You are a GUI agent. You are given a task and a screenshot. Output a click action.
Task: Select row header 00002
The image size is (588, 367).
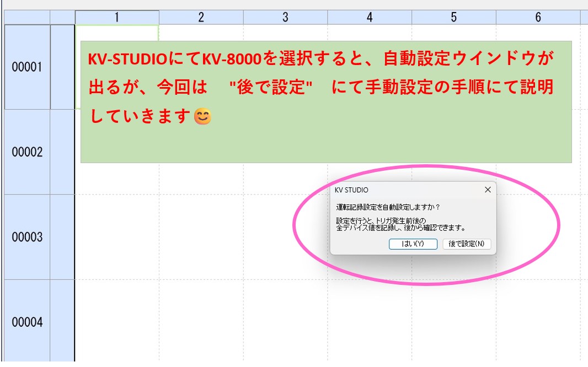27,152
